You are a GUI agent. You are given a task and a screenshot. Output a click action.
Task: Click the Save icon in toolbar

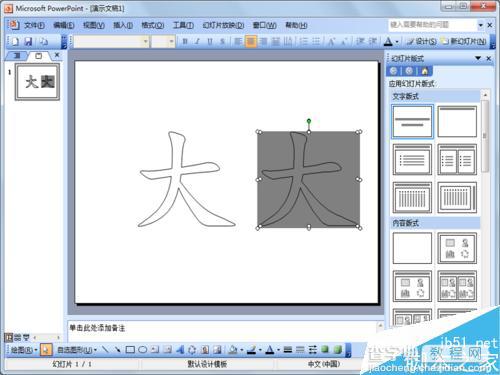pos(29,41)
